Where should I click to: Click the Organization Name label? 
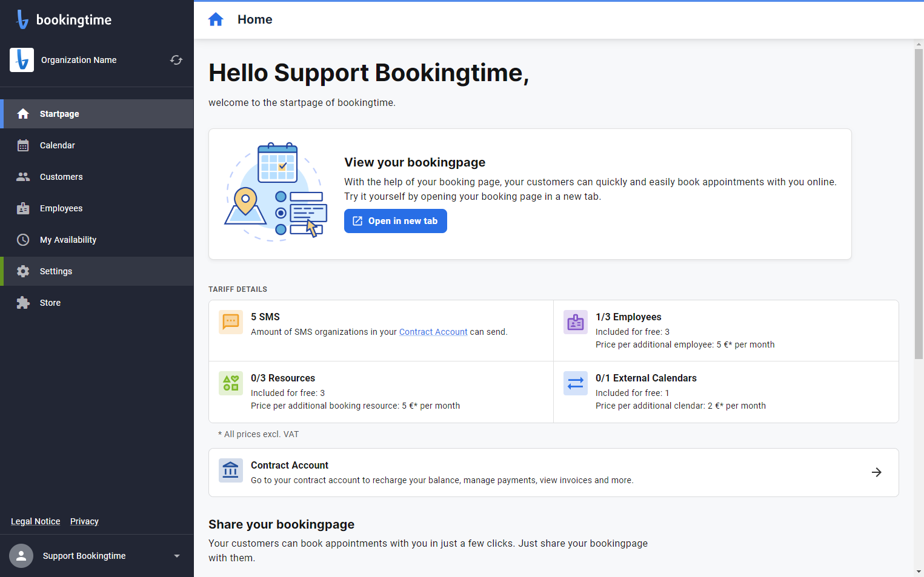pyautogui.click(x=79, y=60)
